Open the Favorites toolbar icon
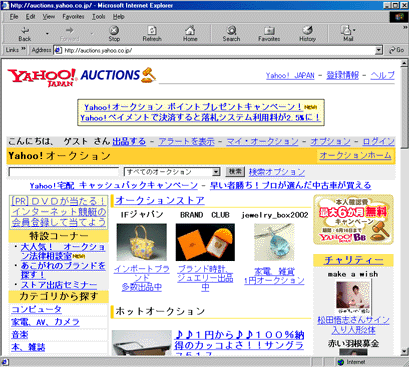Image resolution: width=409 pixels, height=367 pixels. [x=269, y=34]
